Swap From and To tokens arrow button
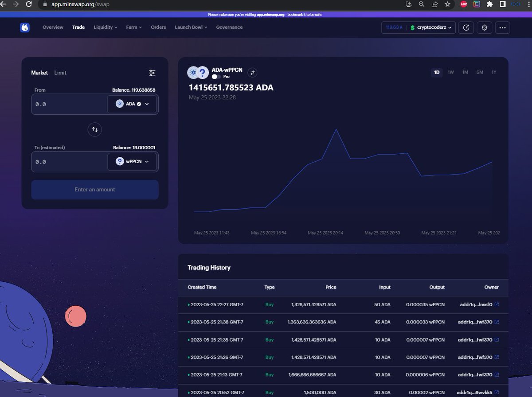Screen dimensions: 532x397 [95, 130]
